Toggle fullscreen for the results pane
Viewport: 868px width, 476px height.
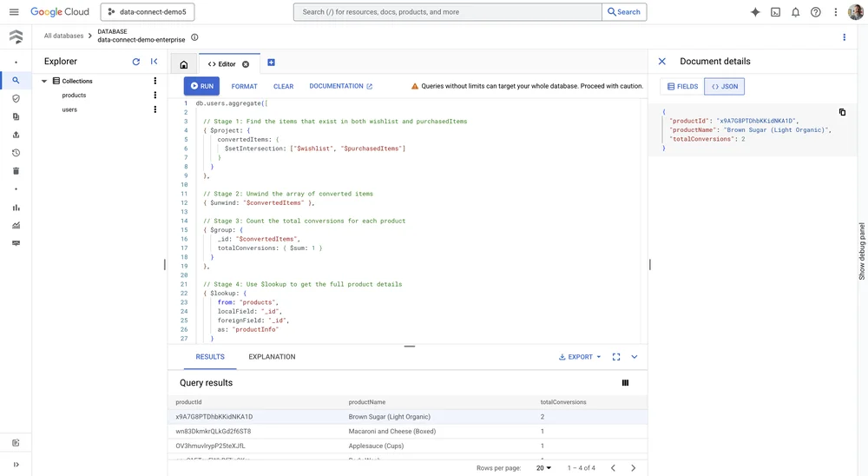616,357
